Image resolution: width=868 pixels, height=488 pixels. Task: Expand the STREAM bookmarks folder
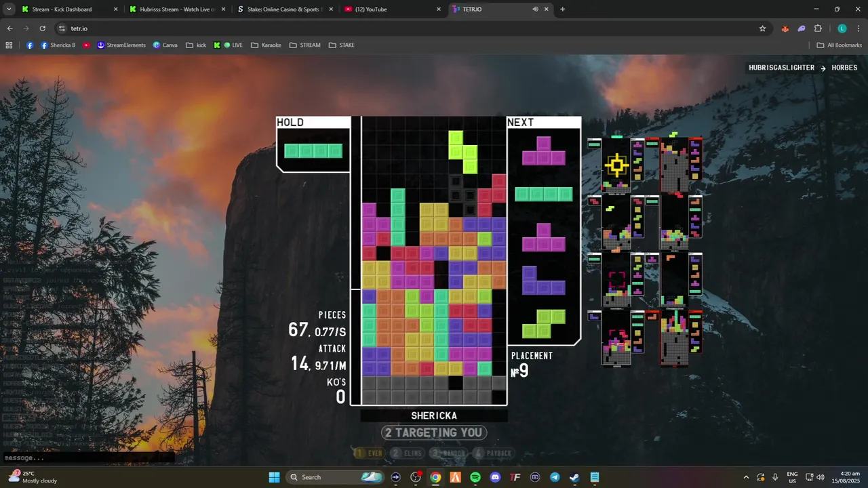(x=304, y=45)
